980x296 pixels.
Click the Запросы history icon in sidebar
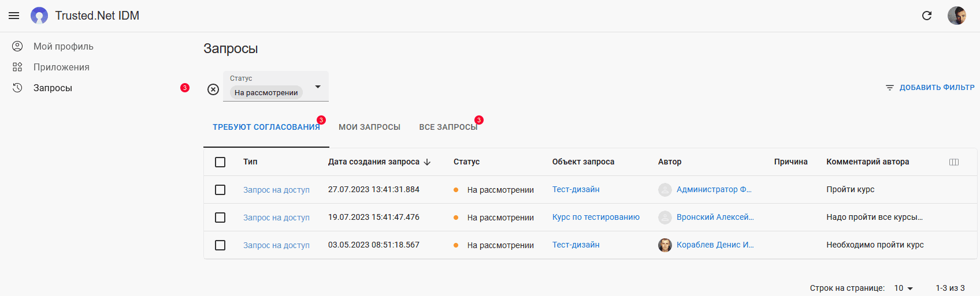[x=17, y=88]
